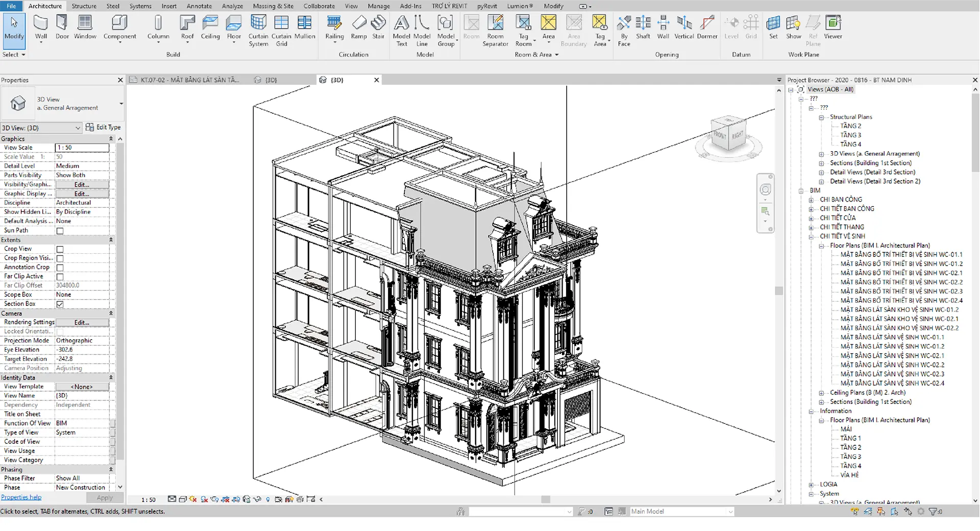Activate the Model Text tool
The height and width of the screenshot is (531, 980).
click(402, 31)
